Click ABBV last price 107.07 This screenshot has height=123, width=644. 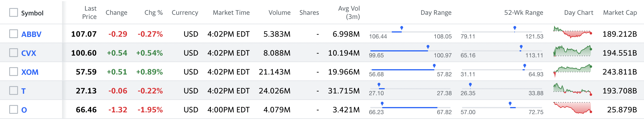pyautogui.click(x=84, y=34)
